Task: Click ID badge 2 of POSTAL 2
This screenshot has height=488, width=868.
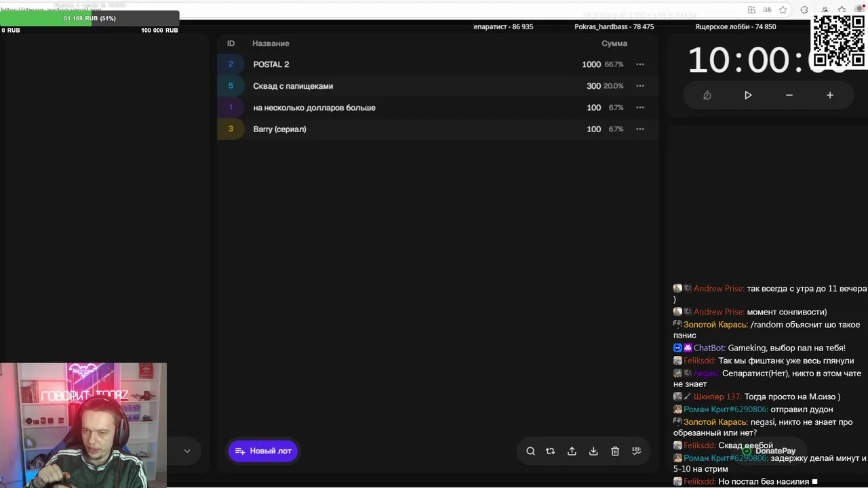Action: click(x=231, y=64)
